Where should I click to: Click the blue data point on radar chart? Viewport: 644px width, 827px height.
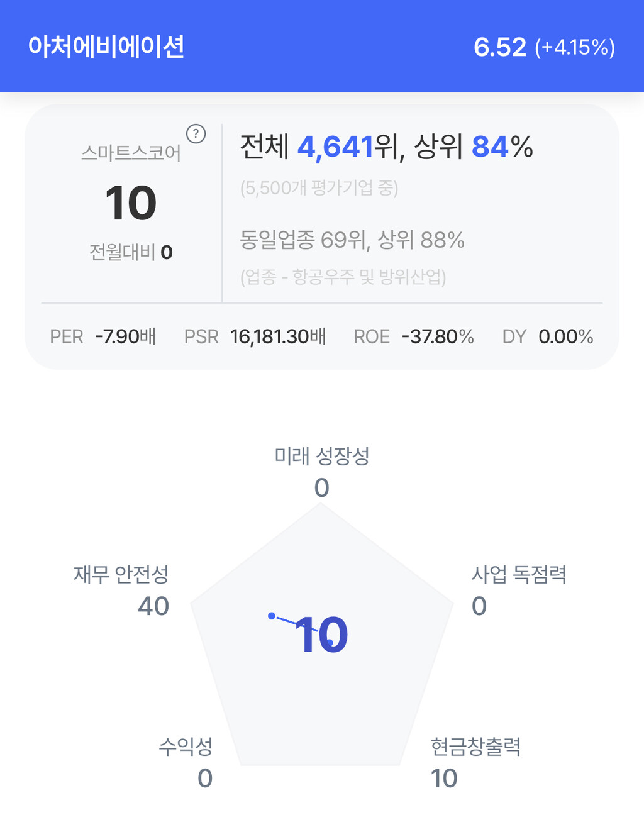click(x=272, y=616)
